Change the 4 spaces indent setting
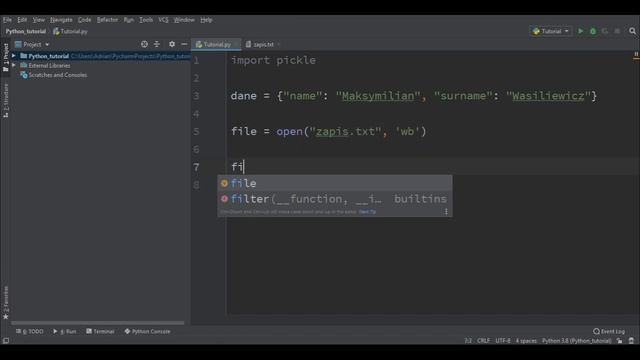Viewport: 640px width, 360px height. (x=526, y=340)
